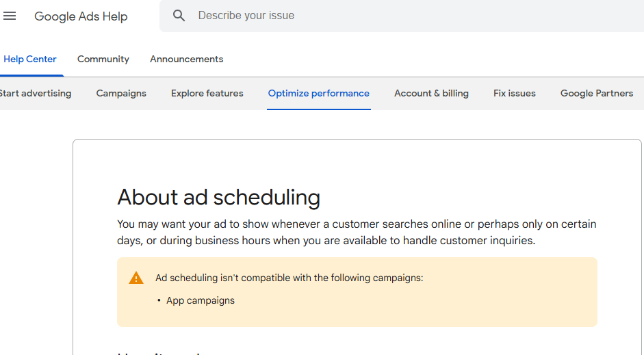Open the Google Partners category
The height and width of the screenshot is (355, 644).
(x=596, y=93)
